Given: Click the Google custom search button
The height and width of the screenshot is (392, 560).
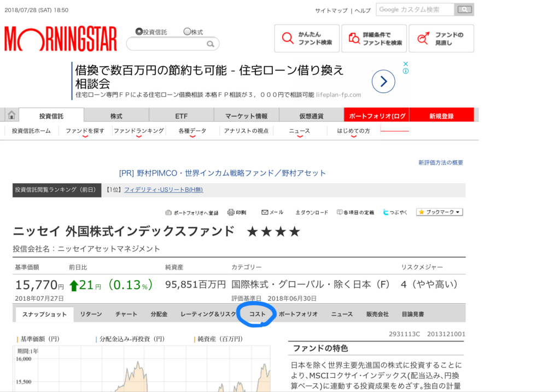Looking at the screenshot, I should [464, 10].
